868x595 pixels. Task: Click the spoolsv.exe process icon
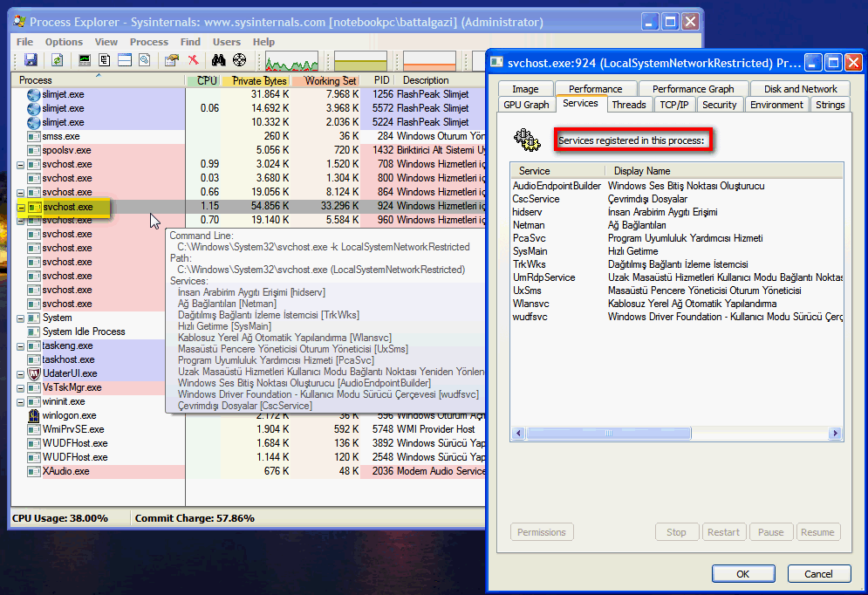tap(34, 150)
